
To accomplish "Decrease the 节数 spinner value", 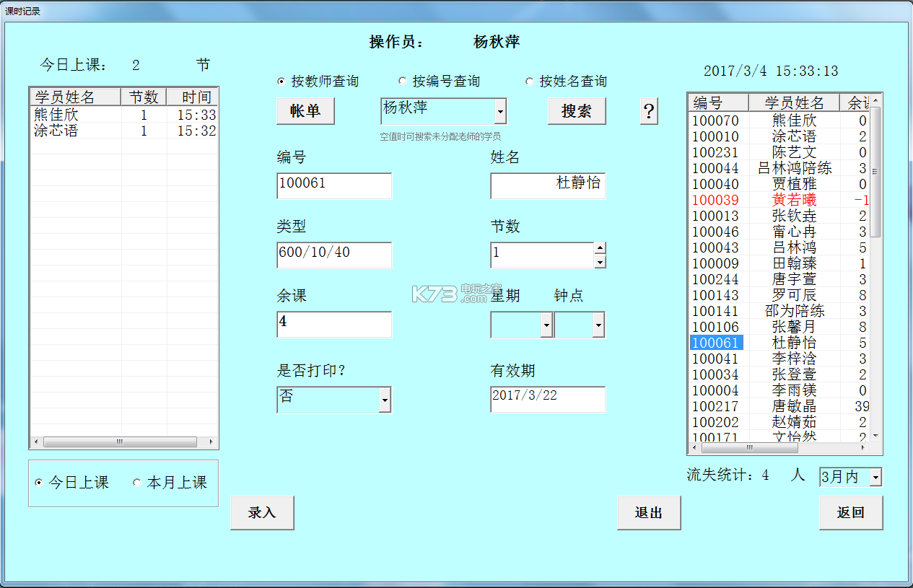I will click(x=600, y=262).
